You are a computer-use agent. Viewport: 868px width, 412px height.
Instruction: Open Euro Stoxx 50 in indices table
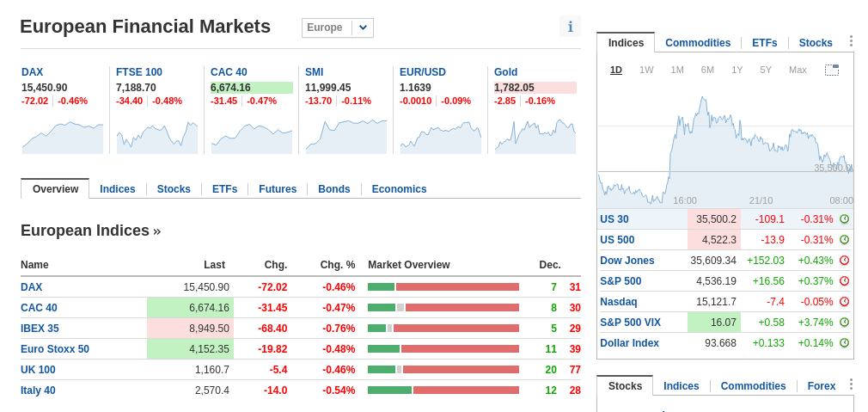55,349
